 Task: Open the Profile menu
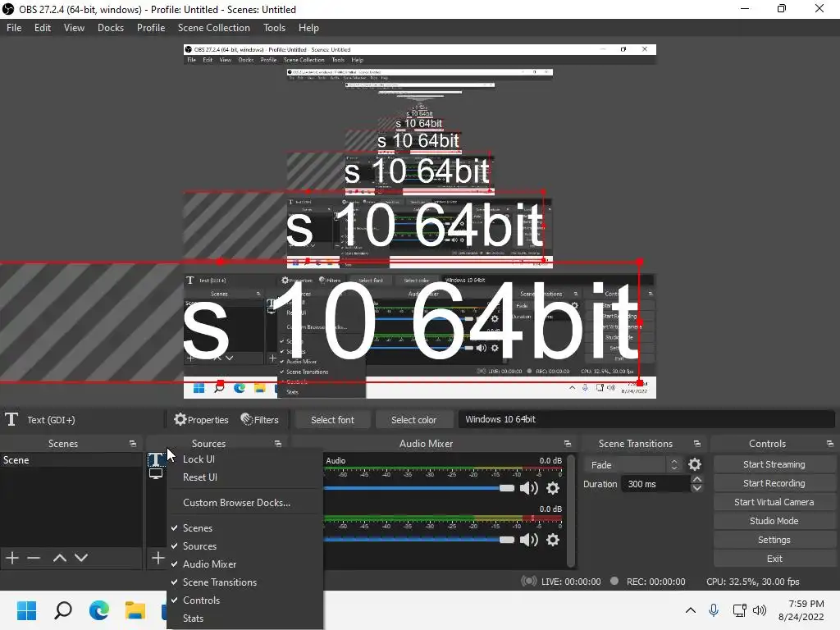[151, 28]
